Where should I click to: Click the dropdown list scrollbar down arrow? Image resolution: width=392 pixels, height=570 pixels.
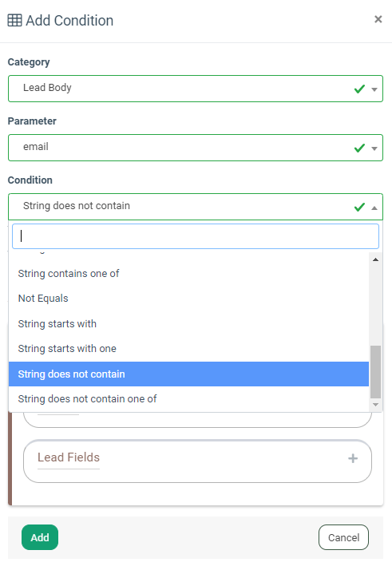(376, 405)
